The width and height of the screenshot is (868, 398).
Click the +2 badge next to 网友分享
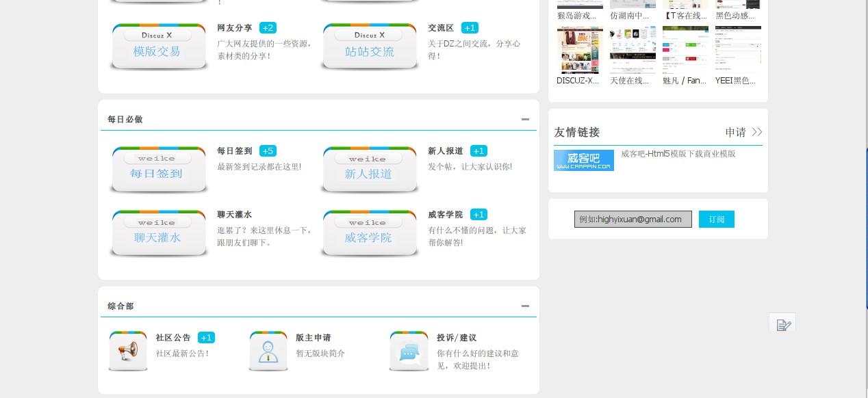268,28
